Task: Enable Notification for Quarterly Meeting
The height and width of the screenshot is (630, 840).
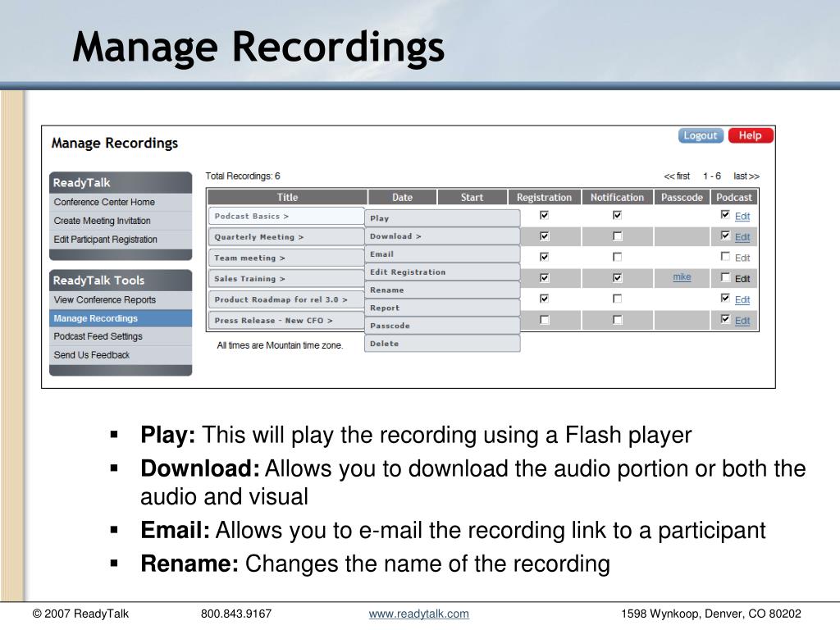Action: tap(617, 236)
